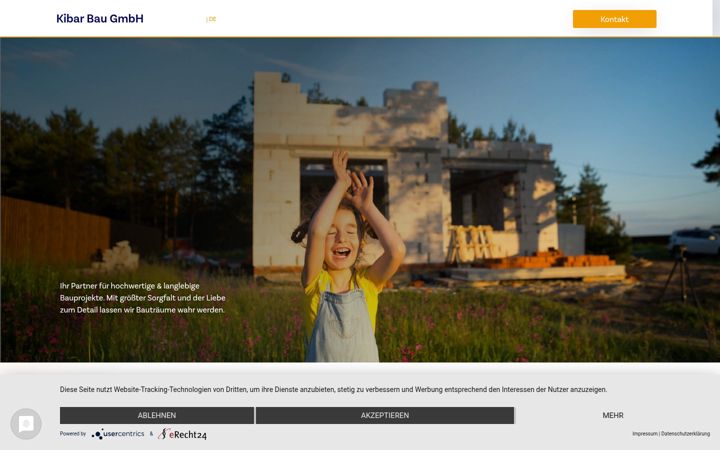Open the eRecht24 logo link
The image size is (720, 450).
[x=182, y=434]
